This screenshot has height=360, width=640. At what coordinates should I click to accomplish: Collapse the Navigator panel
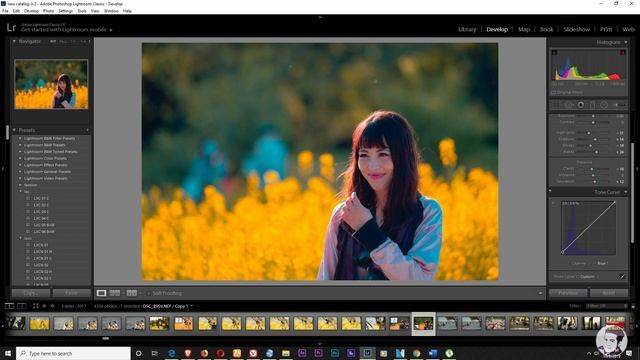click(14, 41)
